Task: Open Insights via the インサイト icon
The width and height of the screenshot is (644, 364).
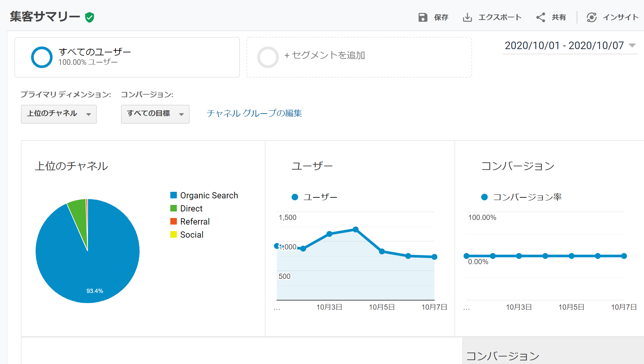Action: point(592,17)
